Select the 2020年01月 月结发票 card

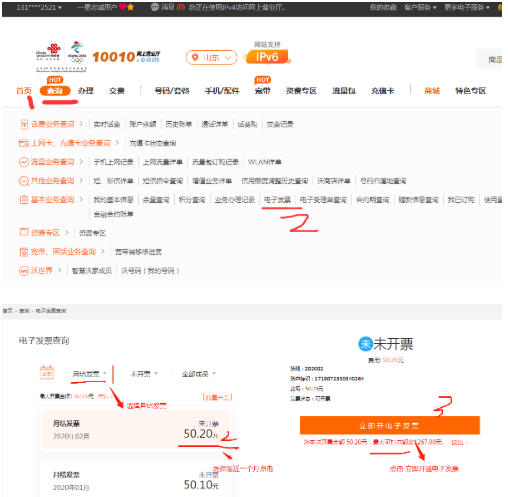tap(135, 480)
